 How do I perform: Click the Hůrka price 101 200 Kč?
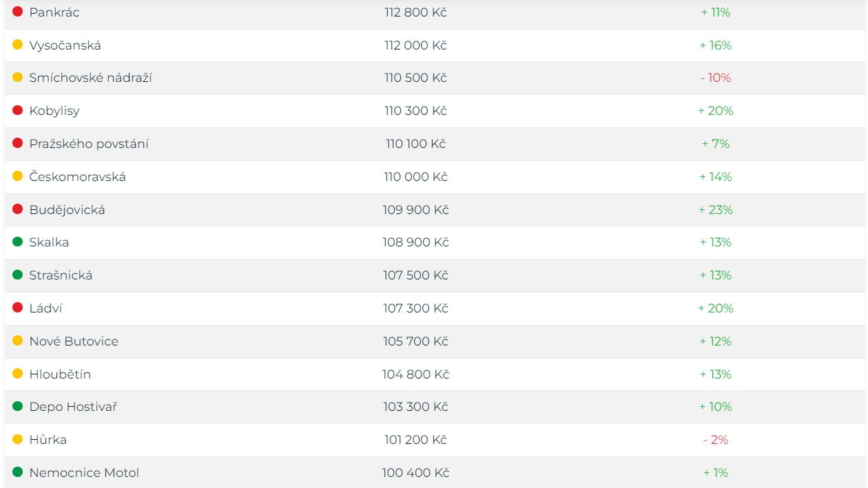click(415, 440)
